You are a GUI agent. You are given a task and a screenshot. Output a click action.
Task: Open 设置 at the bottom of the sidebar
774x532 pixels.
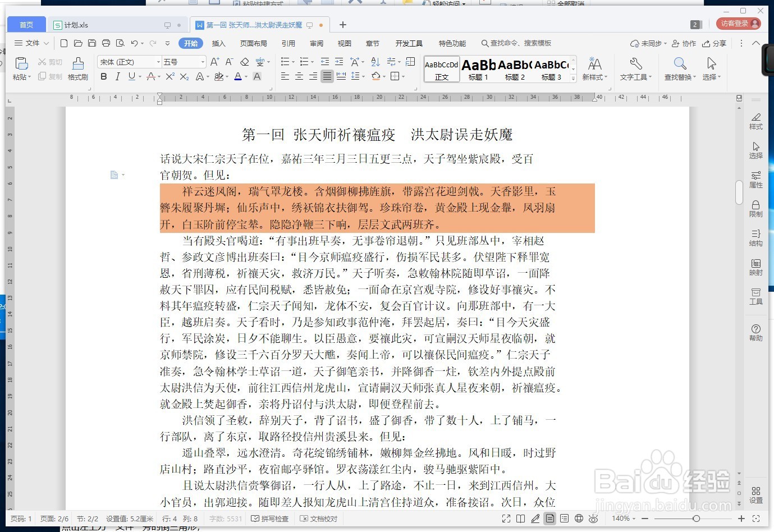[x=756, y=495]
